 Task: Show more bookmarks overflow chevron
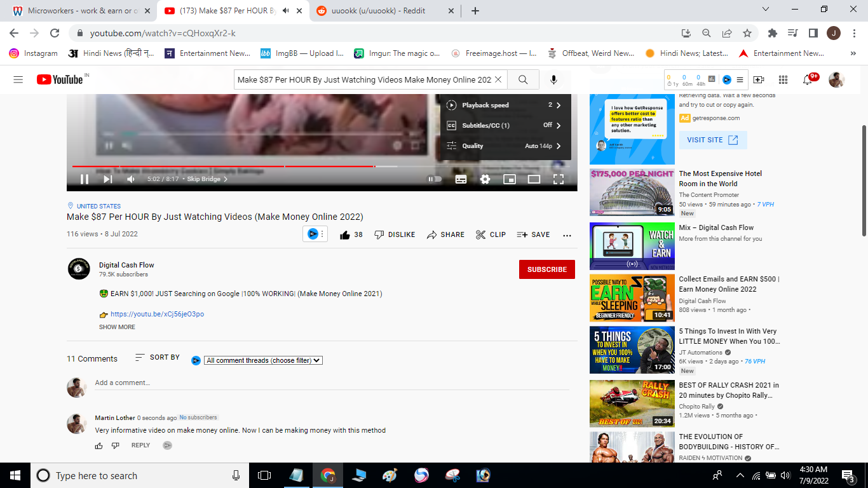[853, 53]
